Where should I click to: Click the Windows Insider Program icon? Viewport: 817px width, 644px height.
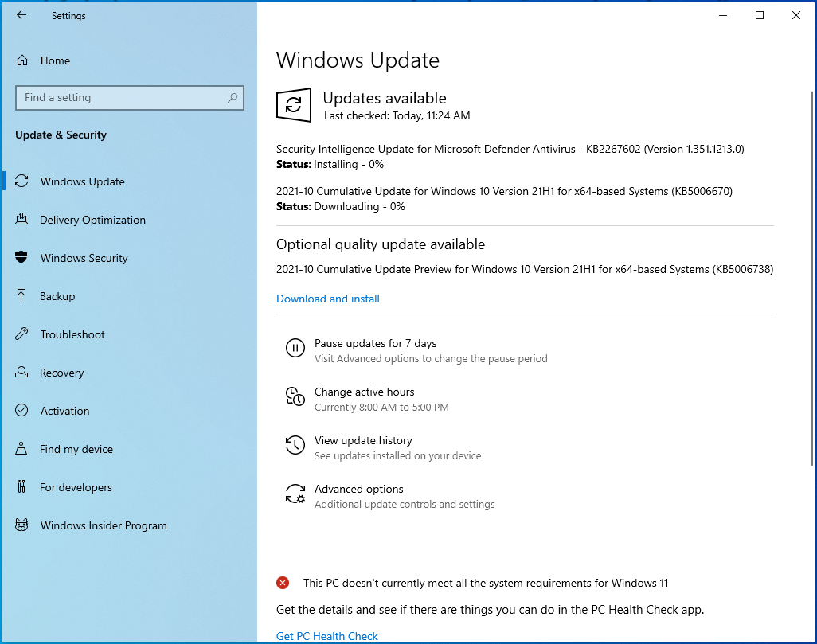pyautogui.click(x=23, y=525)
